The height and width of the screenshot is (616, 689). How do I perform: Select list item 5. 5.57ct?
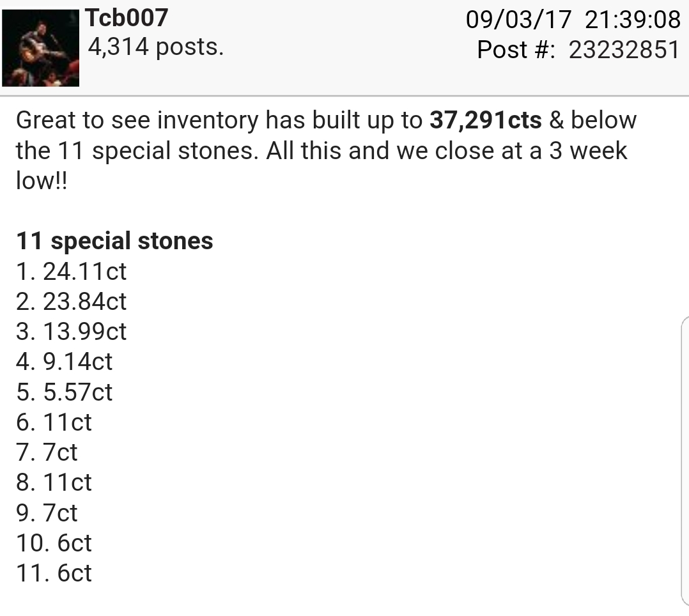[65, 392]
